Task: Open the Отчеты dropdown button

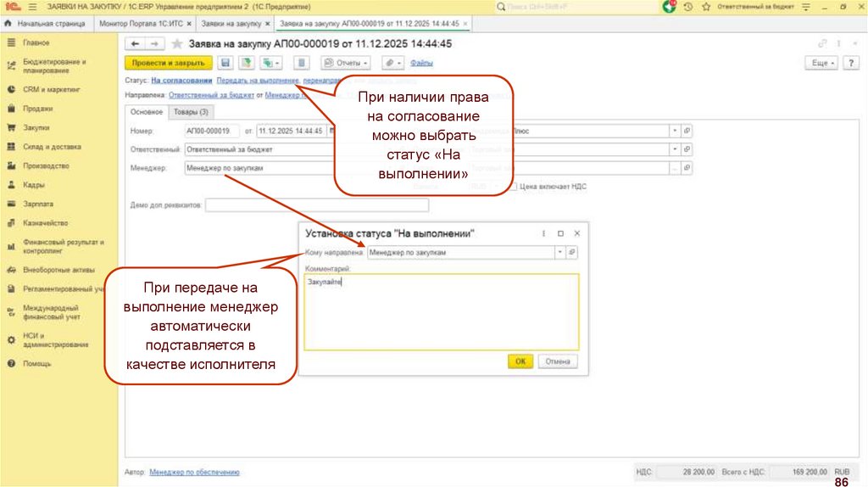Action: coord(346,63)
